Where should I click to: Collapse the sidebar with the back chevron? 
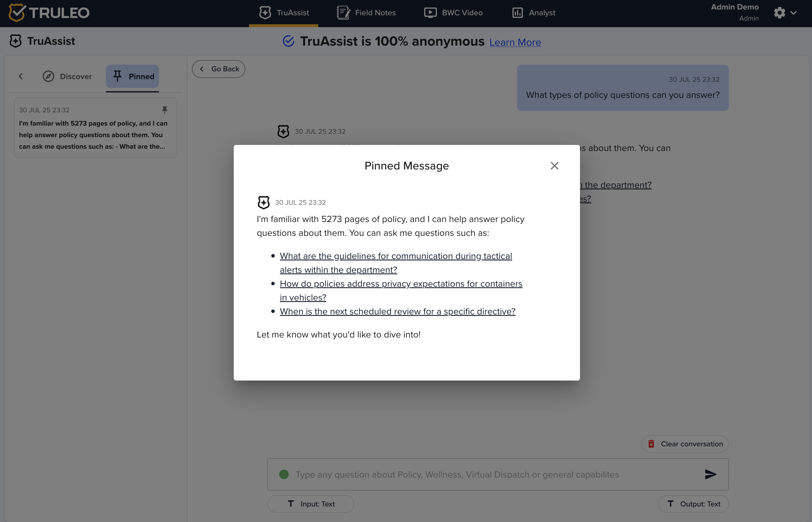[21, 76]
